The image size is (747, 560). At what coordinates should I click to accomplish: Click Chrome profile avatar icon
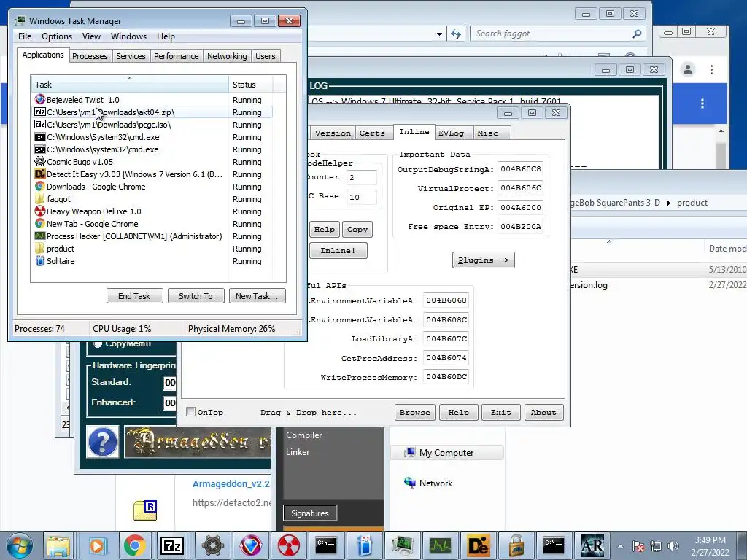pyautogui.click(x=687, y=69)
